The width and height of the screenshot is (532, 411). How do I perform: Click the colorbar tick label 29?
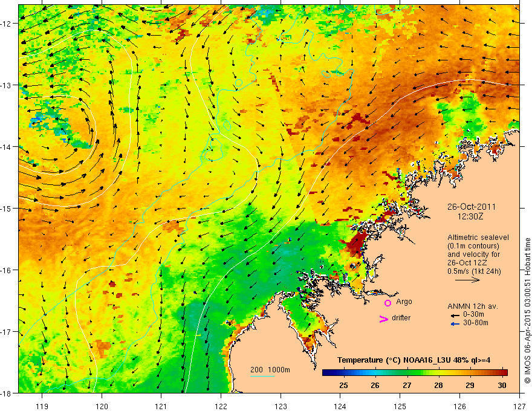(x=470, y=386)
